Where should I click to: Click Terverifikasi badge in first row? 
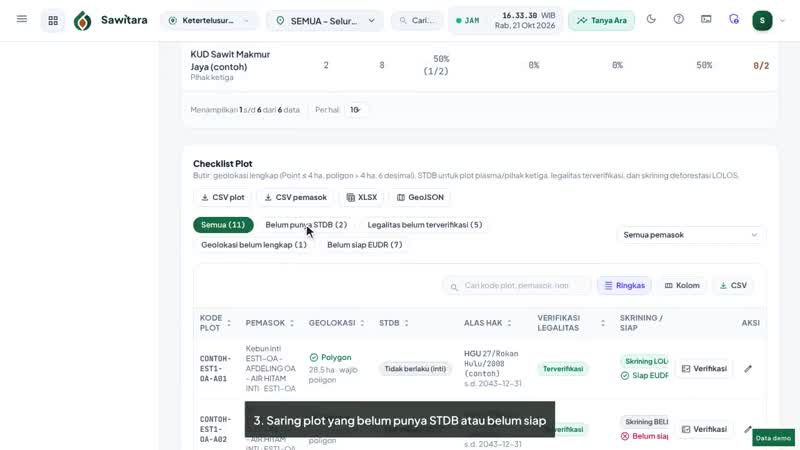pos(563,369)
